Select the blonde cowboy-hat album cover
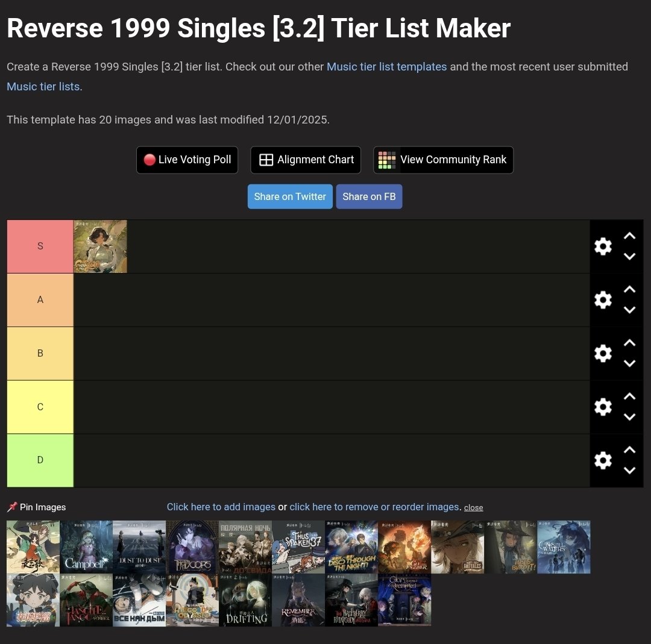This screenshot has height=644, width=651. pyautogui.click(x=458, y=547)
